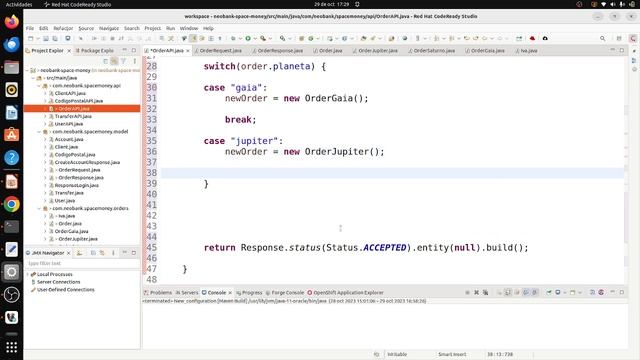Close the OrderAPI.java editor tab
Image resolution: width=640 pixels, height=360 pixels.
click(x=188, y=51)
